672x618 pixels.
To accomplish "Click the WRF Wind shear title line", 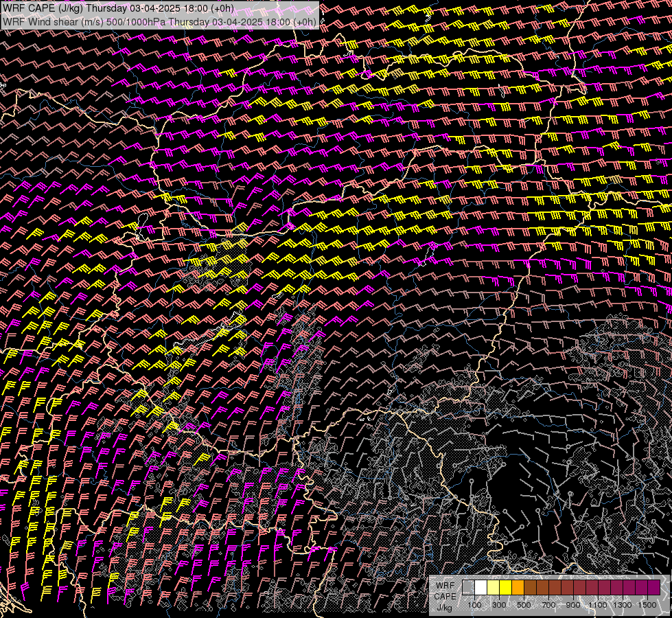I will pos(159,22).
